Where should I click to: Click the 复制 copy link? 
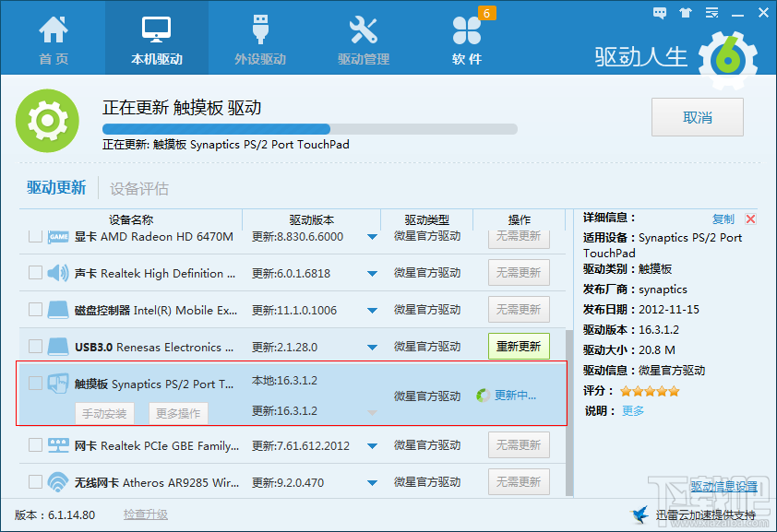723,219
